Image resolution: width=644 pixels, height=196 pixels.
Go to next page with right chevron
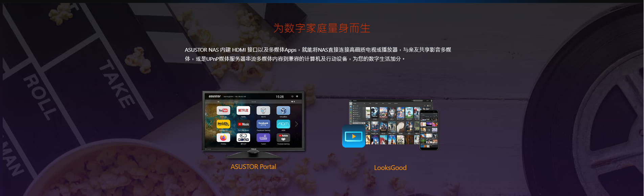(x=296, y=124)
